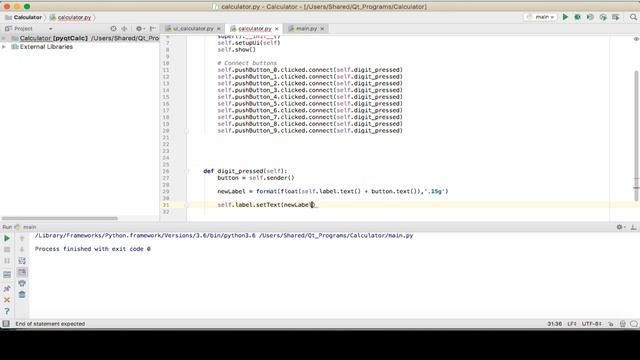Run the main configuration from top toolbar
The height and width of the screenshot is (360, 640).
(x=565, y=17)
